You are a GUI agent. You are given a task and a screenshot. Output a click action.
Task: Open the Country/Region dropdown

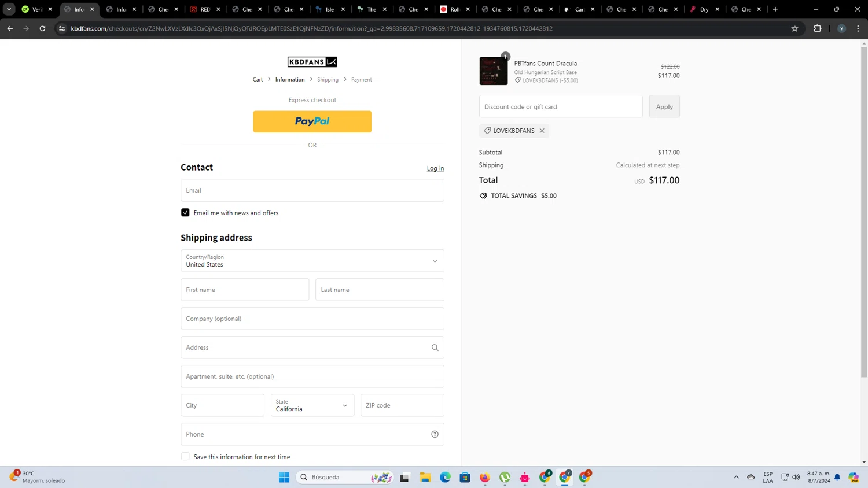[x=312, y=261]
